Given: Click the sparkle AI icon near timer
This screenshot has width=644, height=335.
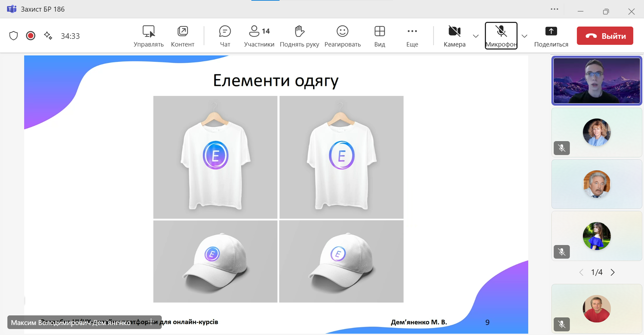Looking at the screenshot, I should [48, 36].
